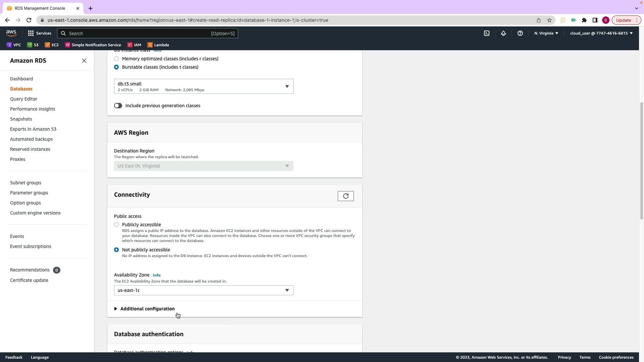Open the EC2 shortcut in favorites bar
Image resolution: width=644 pixels, height=362 pixels.
pyautogui.click(x=52, y=45)
